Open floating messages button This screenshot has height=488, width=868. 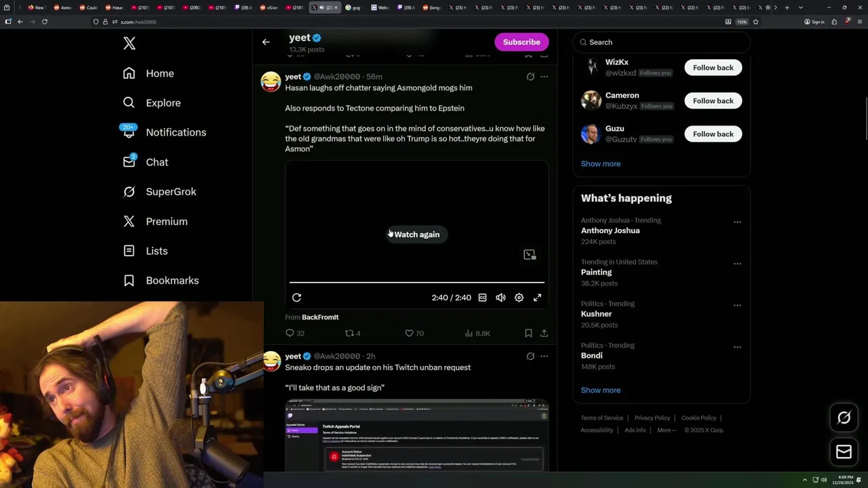pos(844,452)
